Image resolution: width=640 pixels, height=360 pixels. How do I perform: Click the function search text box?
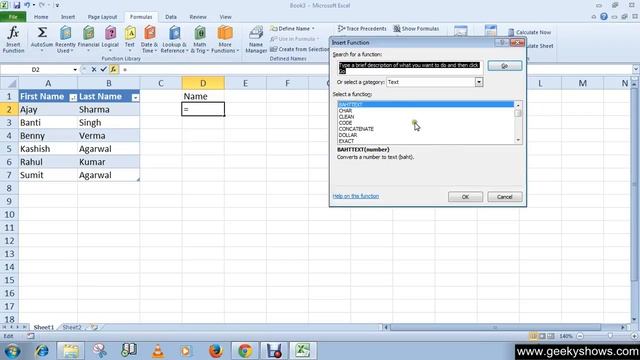pos(410,68)
